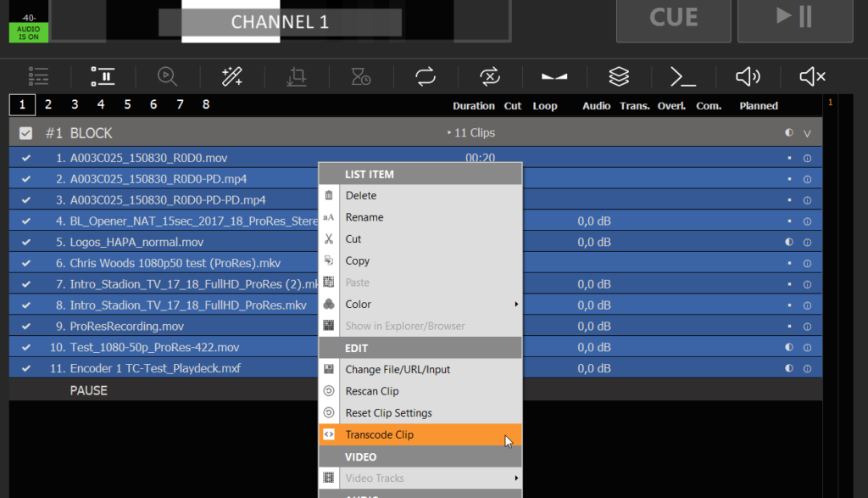Image resolution: width=868 pixels, height=498 pixels.
Task: Enable the loop repeat icon
Action: click(425, 76)
